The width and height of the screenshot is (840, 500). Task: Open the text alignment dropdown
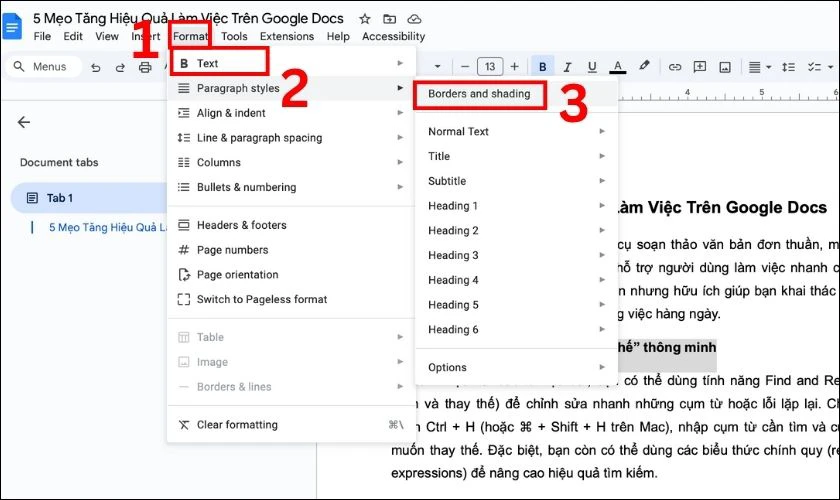click(x=760, y=67)
